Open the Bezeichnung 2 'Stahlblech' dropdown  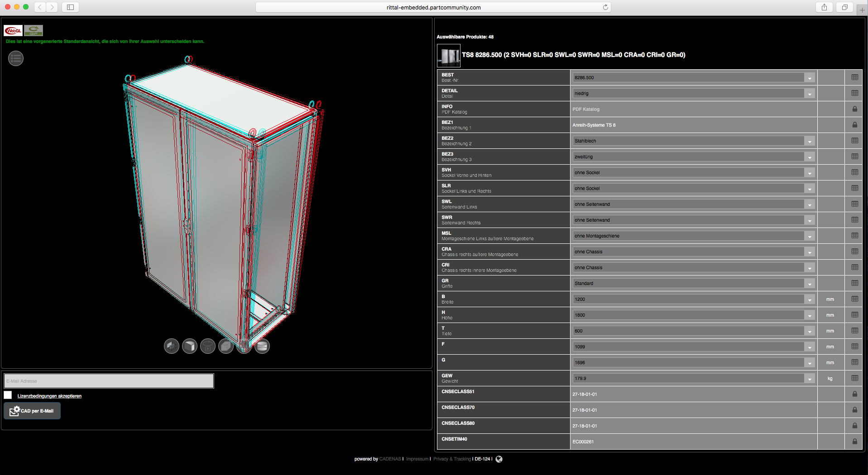point(694,141)
